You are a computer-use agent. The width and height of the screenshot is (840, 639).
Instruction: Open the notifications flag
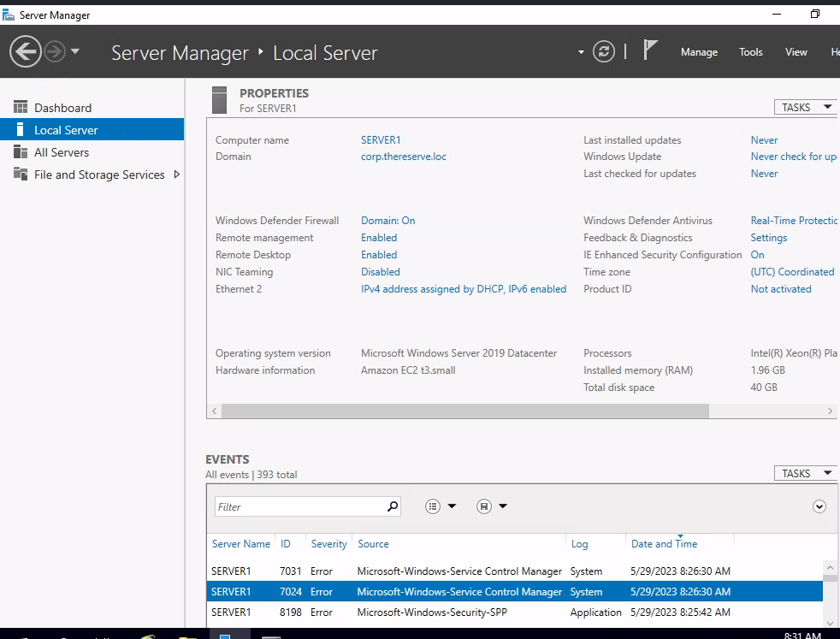pos(650,50)
